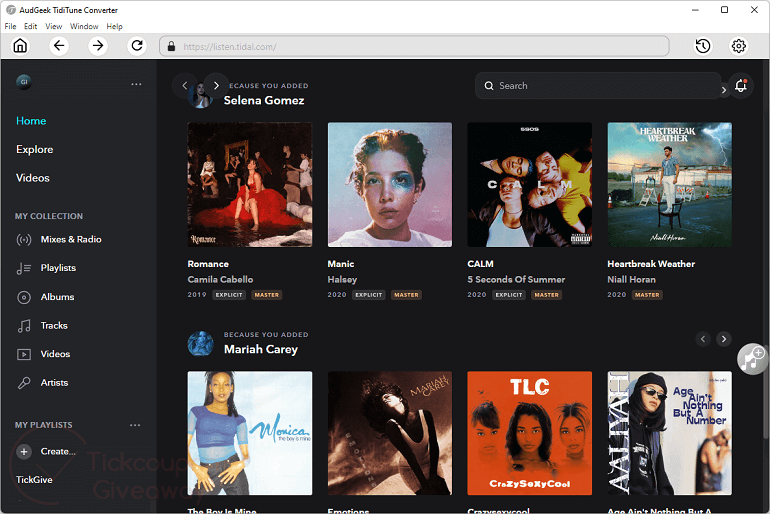
Task: Open Mariah Carey artist avatar
Action: pyautogui.click(x=200, y=343)
